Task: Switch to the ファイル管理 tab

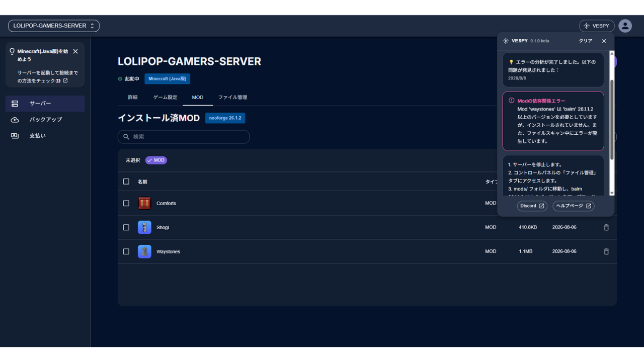Action: tap(232, 98)
